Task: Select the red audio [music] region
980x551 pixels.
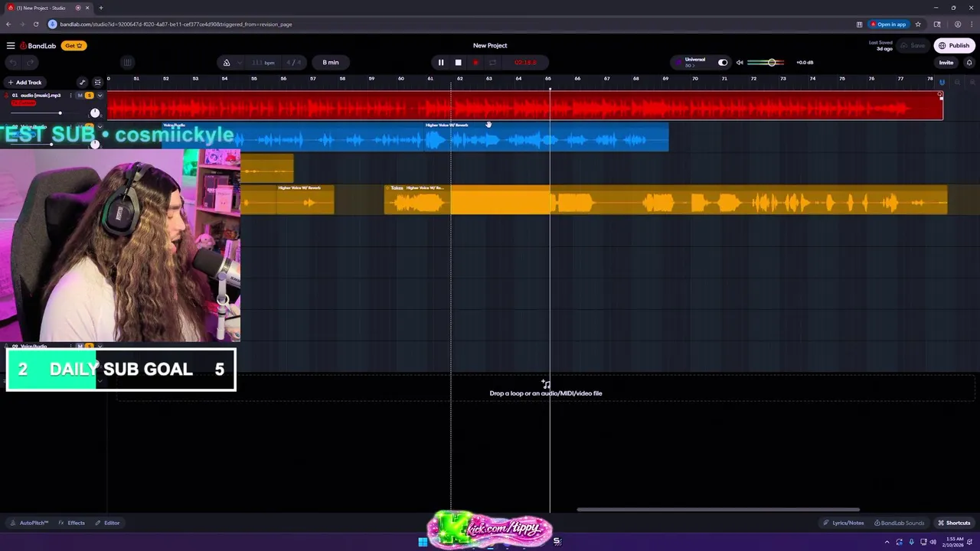Action: 524,106
